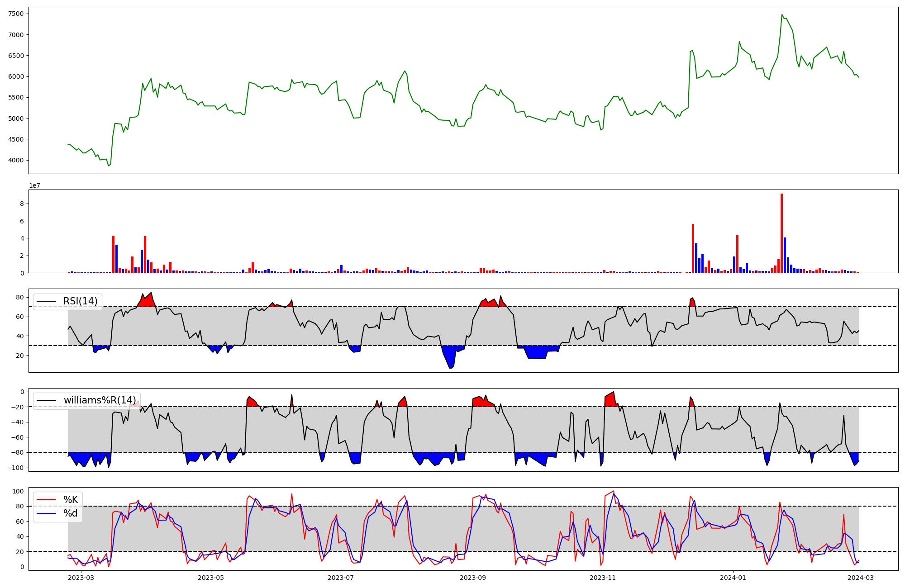The height and width of the screenshot is (588, 905).
Task: Click the deepest blue RSI oversold dip
Action: click(x=451, y=365)
